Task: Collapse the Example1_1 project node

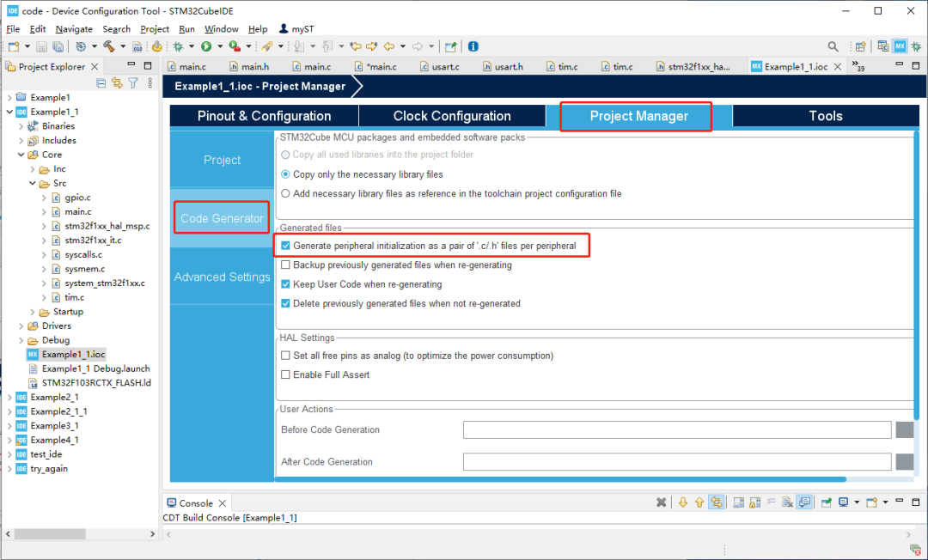Action: click(9, 112)
